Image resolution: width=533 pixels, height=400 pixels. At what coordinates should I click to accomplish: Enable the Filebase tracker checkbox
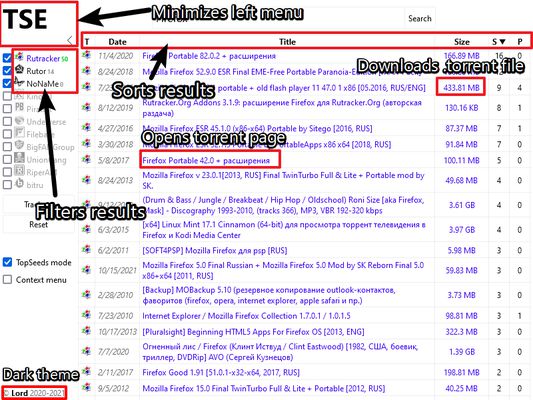tap(7, 134)
